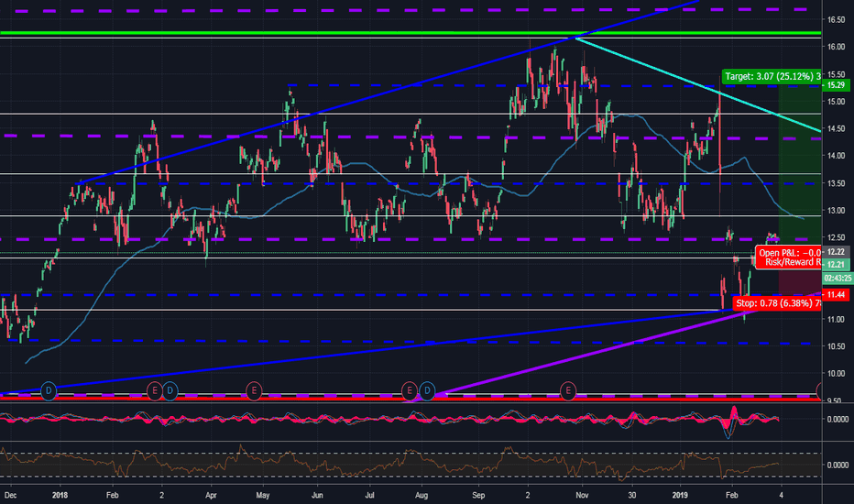Click the Jul label on the time axis
The height and width of the screenshot is (504, 854).
(369, 495)
